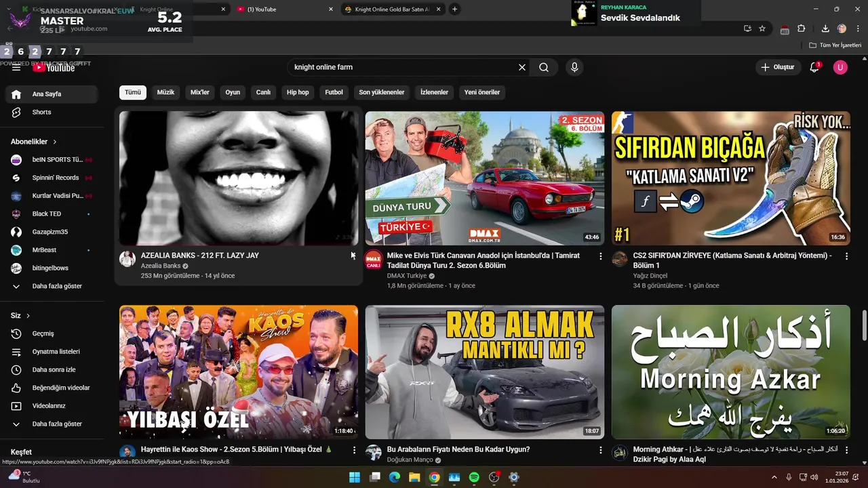The image size is (868, 488).
Task: Open Geçmiş history page
Action: [x=52, y=333]
